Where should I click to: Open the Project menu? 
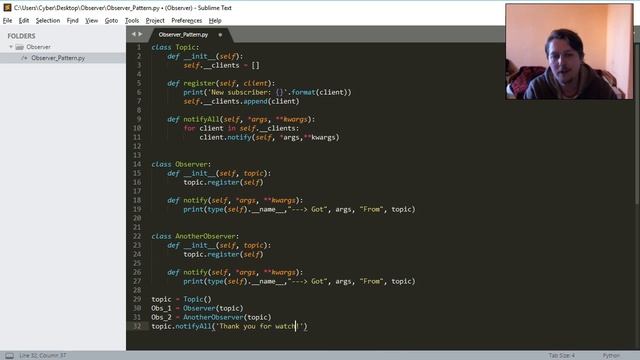(x=155, y=20)
